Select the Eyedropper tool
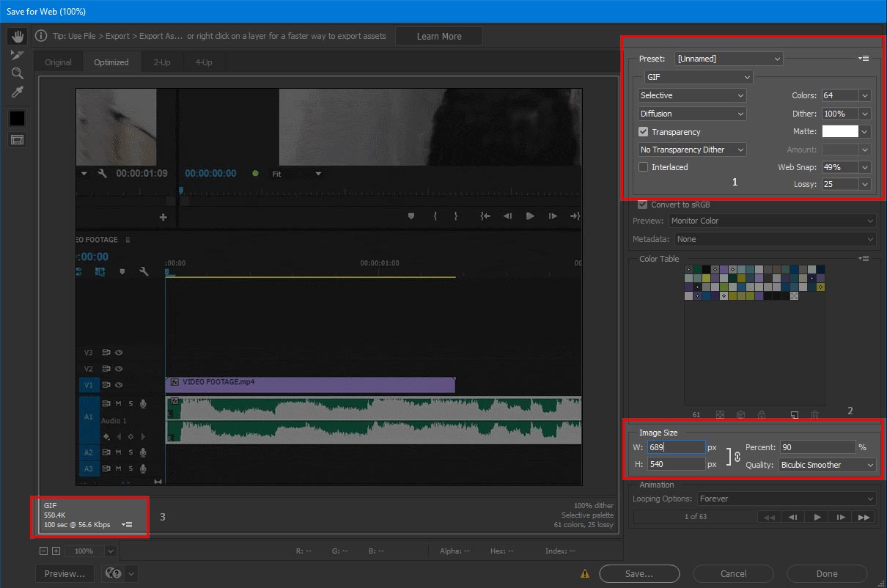Viewport: 887px width, 588px height. pos(17,92)
